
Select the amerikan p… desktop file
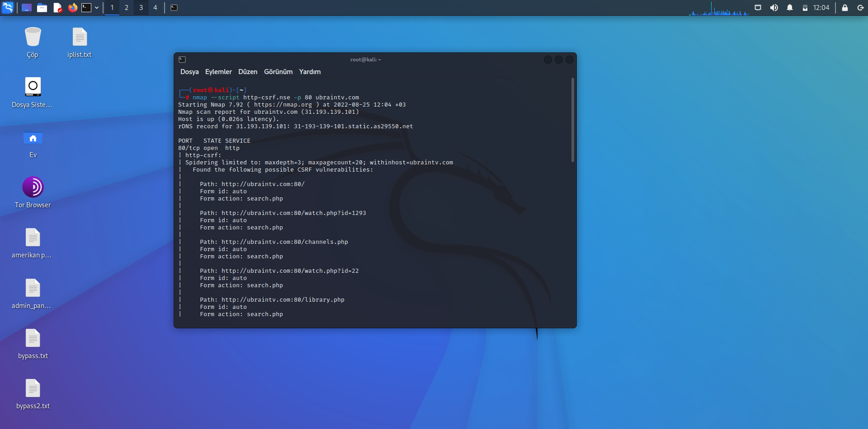click(33, 243)
